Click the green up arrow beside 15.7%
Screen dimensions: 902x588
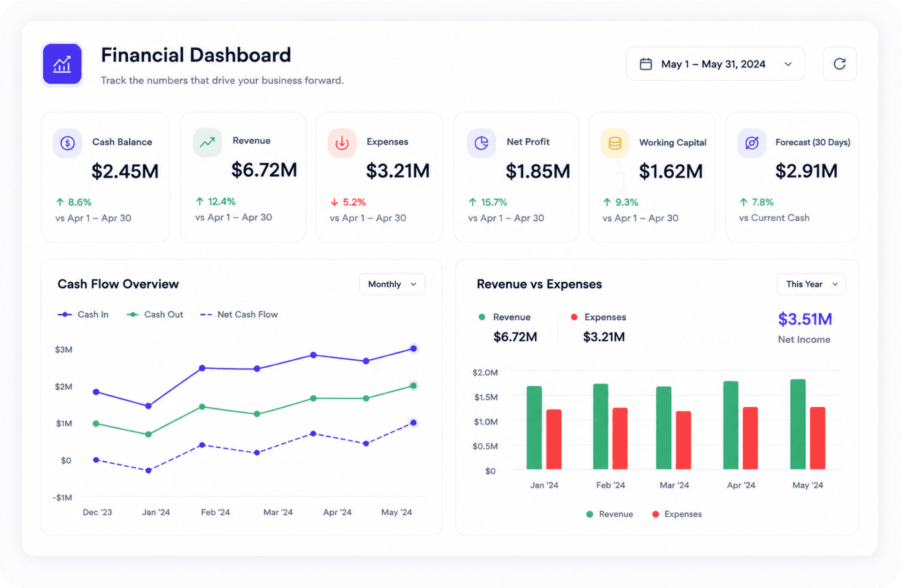473,202
